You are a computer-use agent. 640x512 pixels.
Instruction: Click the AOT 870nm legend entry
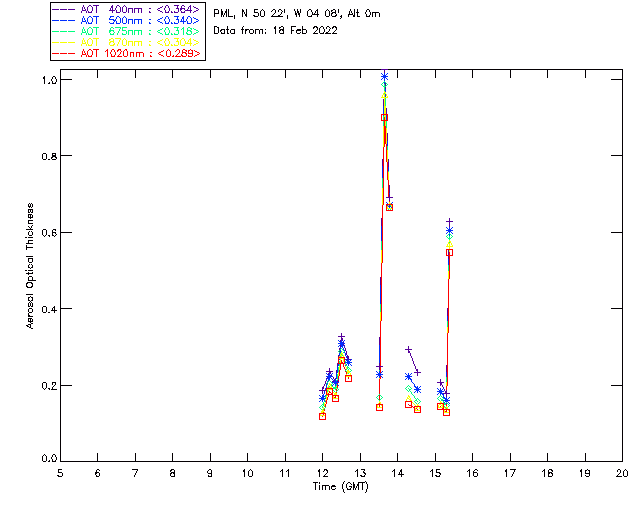127,42
